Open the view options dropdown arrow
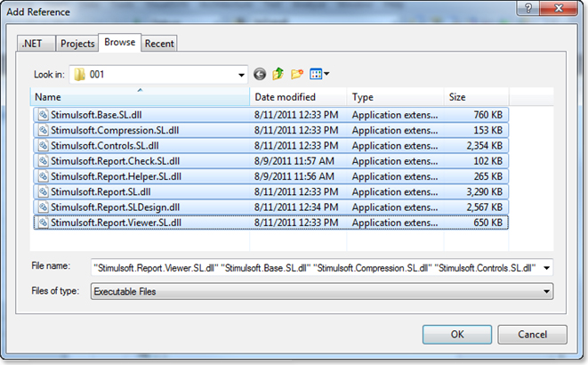The image size is (588, 365). [x=326, y=74]
